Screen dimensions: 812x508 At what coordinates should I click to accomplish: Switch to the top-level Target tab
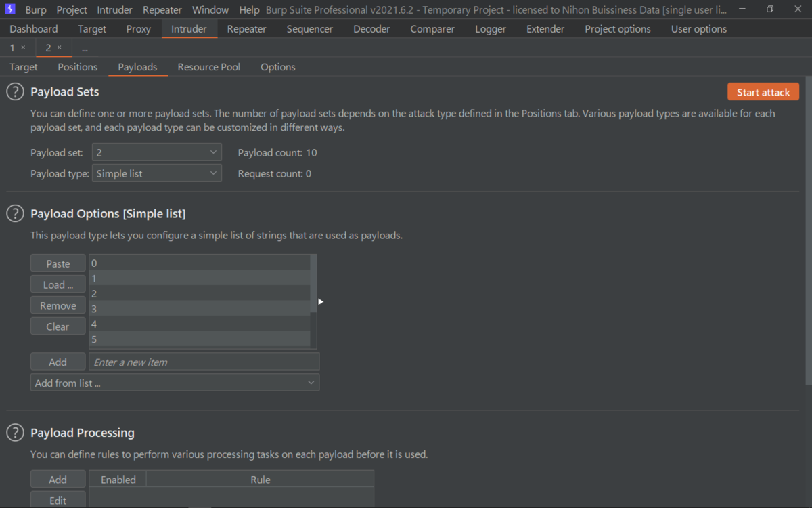(x=92, y=29)
